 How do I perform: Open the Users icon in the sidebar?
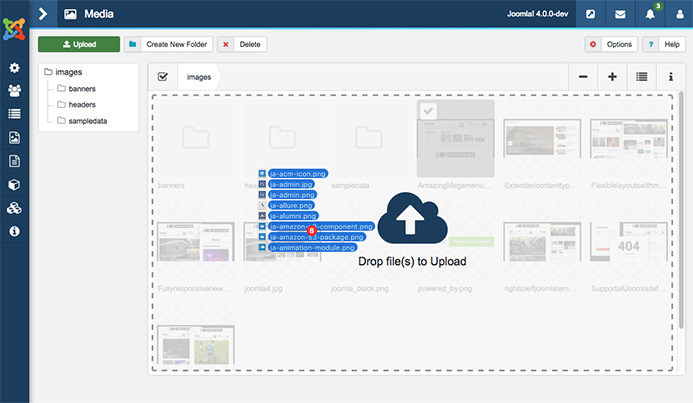(x=14, y=91)
